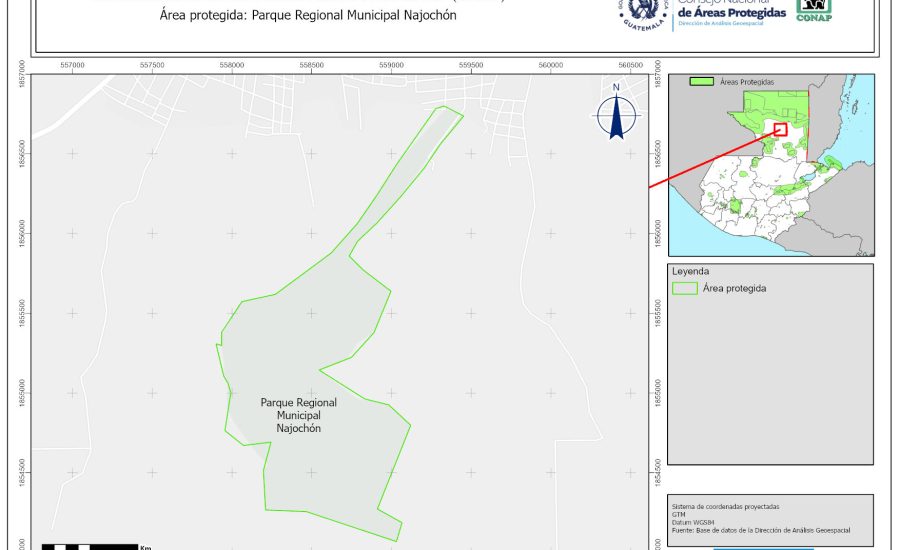Click the Fuente data source line
Image resolution: width=900 pixels, height=550 pixels.
tap(760, 530)
